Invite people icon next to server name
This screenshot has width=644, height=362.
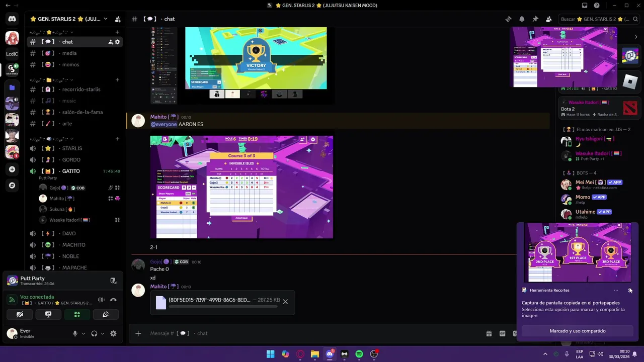(x=118, y=19)
